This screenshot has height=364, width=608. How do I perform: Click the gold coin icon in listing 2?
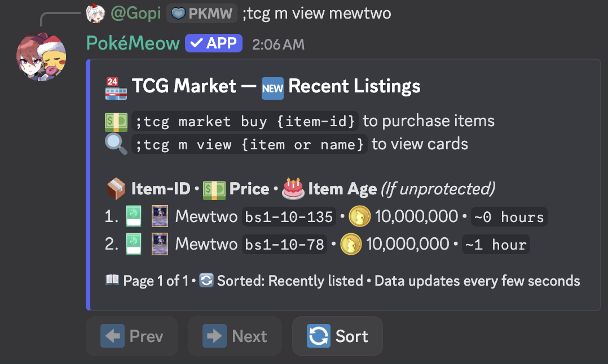click(x=350, y=245)
